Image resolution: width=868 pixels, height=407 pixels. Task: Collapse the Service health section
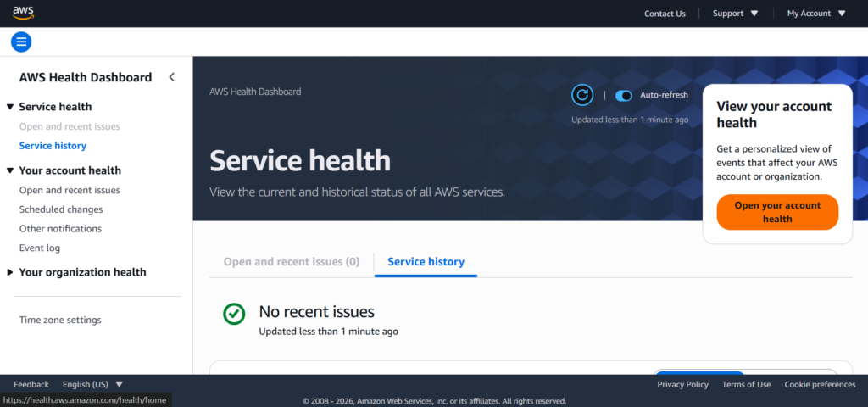pyautogui.click(x=10, y=107)
